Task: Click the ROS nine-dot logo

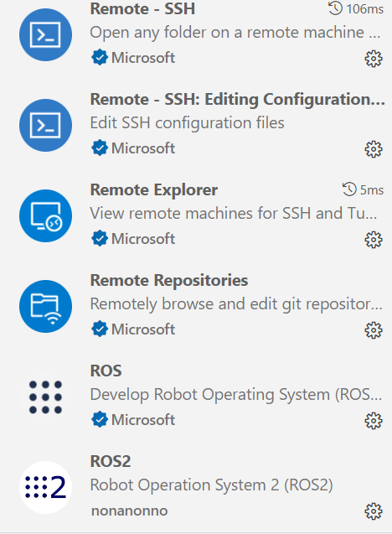Action: click(45, 397)
